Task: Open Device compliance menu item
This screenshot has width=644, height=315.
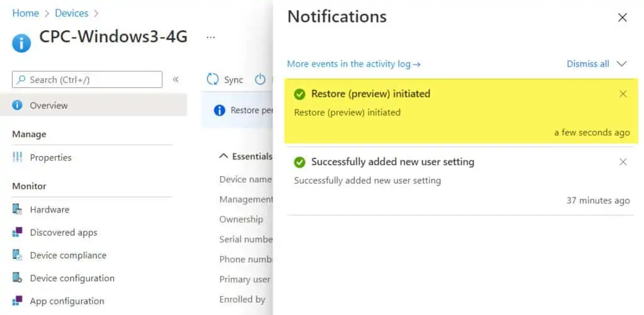Action: click(68, 255)
